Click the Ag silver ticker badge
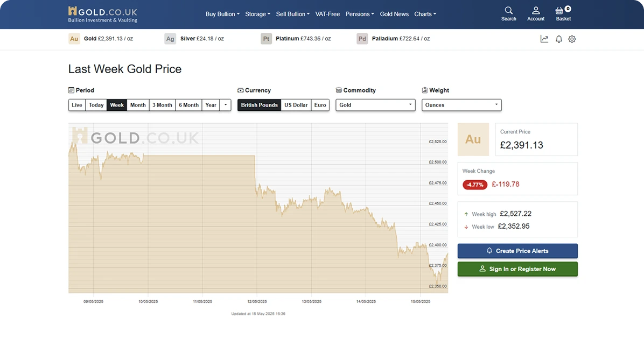Viewport: 644px width, 339px height. pos(170,39)
